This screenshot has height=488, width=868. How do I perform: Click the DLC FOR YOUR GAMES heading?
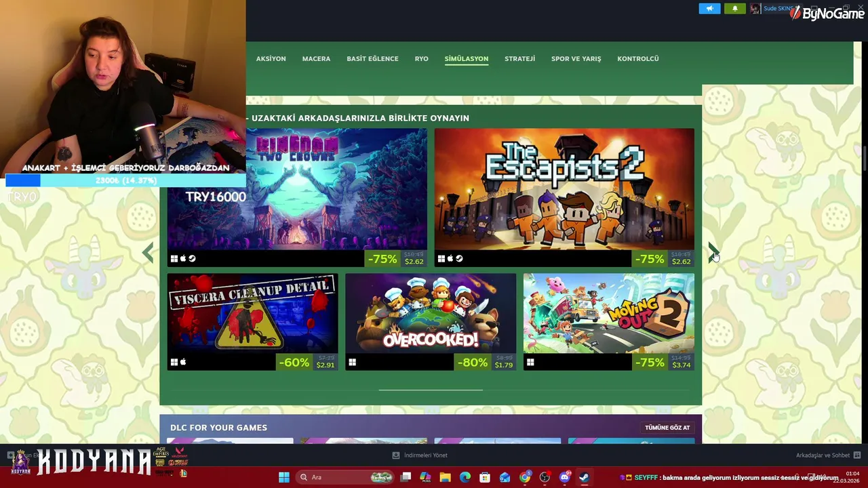(x=218, y=428)
